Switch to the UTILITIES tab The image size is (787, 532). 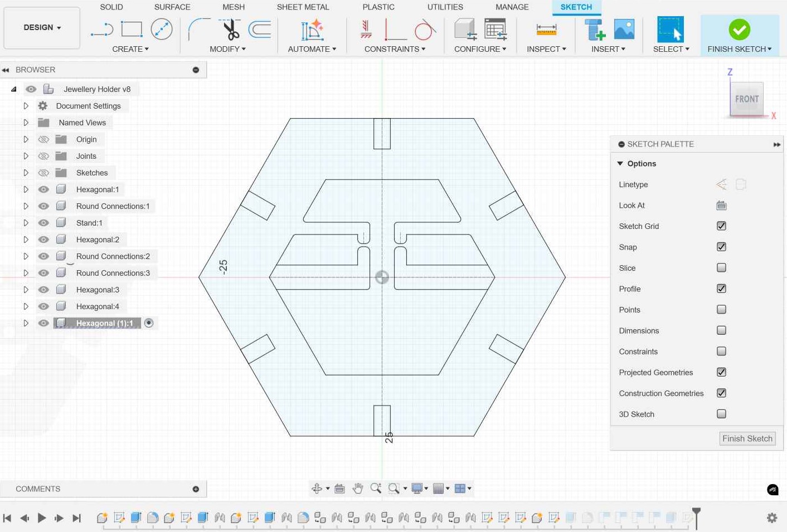445,7
